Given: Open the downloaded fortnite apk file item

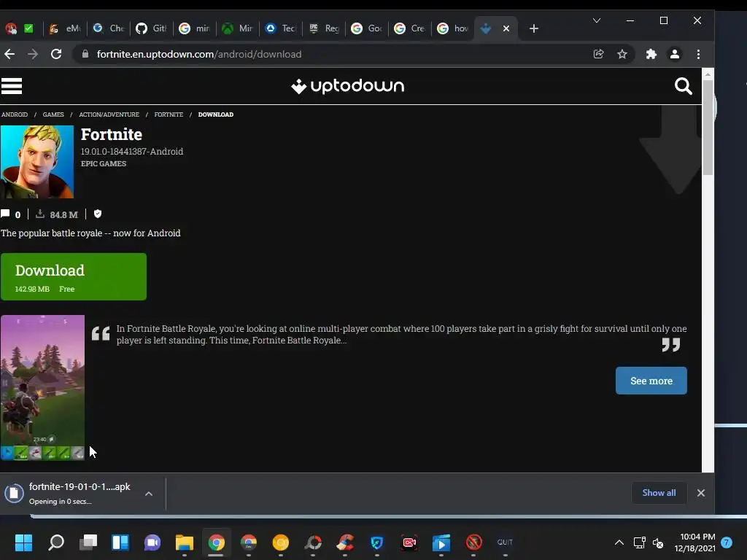Looking at the screenshot, I should 71,494.
